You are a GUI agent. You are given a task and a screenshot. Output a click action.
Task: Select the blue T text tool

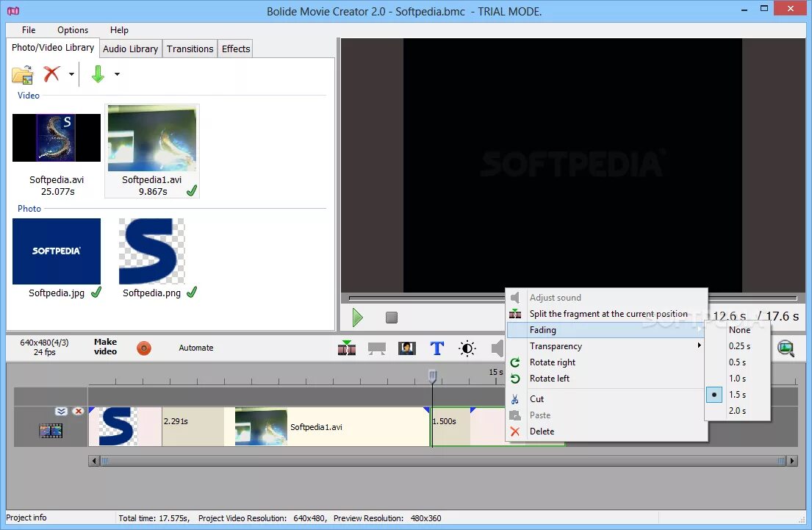point(437,348)
